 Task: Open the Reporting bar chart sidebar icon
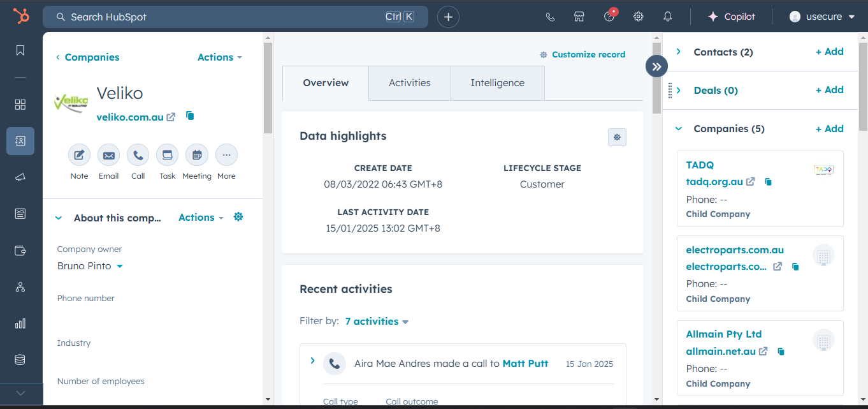pyautogui.click(x=20, y=323)
